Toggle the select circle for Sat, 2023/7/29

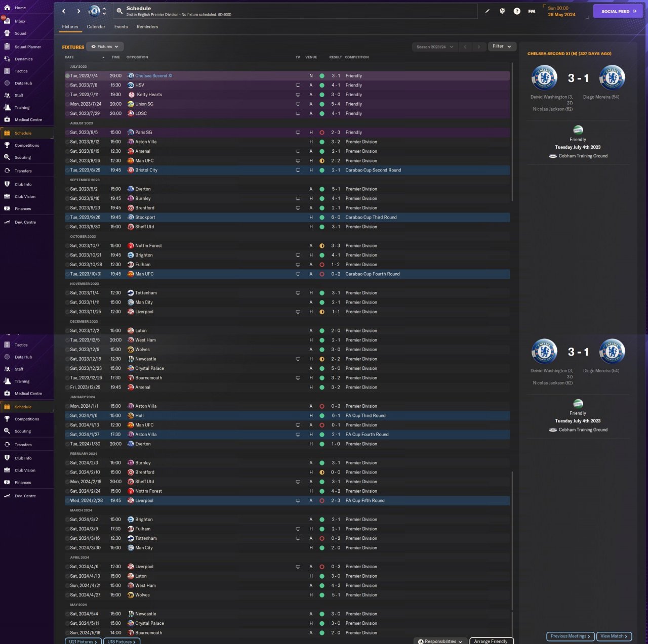click(x=67, y=113)
